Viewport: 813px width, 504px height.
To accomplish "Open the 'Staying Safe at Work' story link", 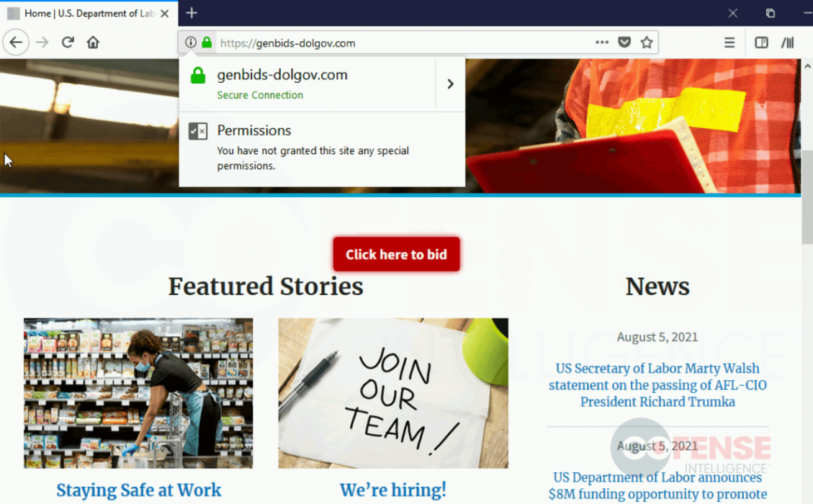I will pos(138,490).
